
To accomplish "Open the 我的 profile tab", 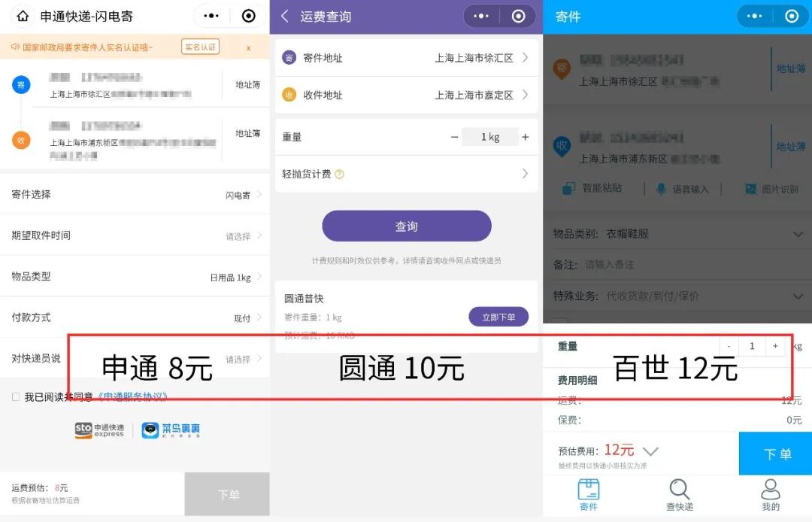I will pyautogui.click(x=771, y=495).
